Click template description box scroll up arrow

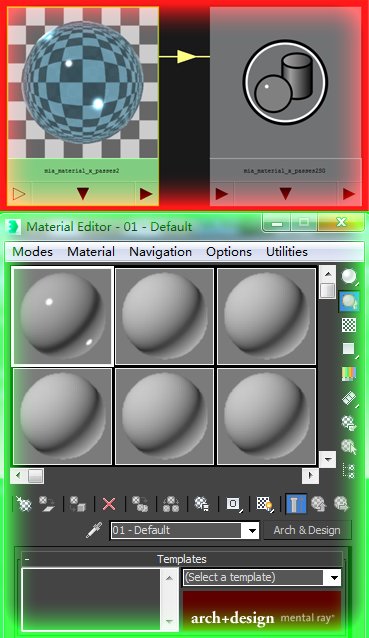coord(169,578)
